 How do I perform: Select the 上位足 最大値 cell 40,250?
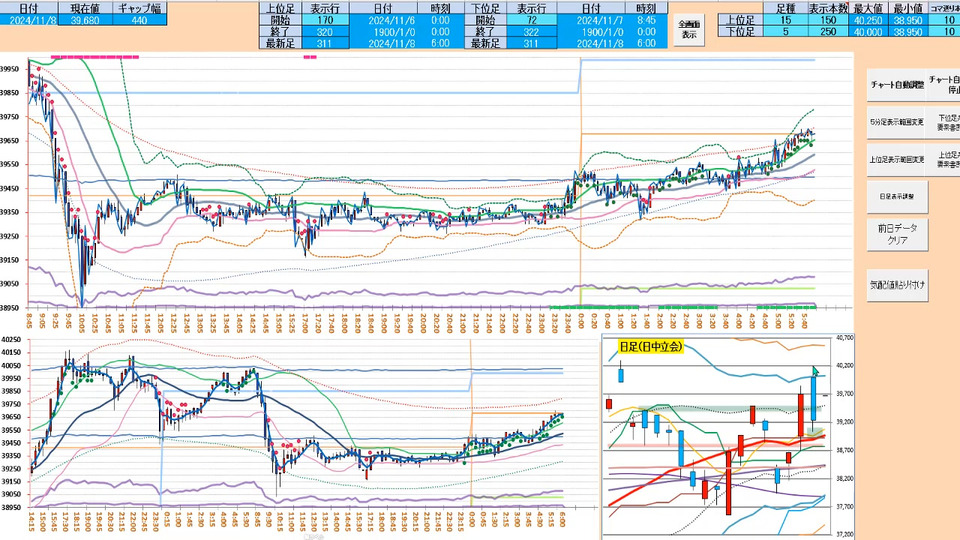click(x=868, y=20)
